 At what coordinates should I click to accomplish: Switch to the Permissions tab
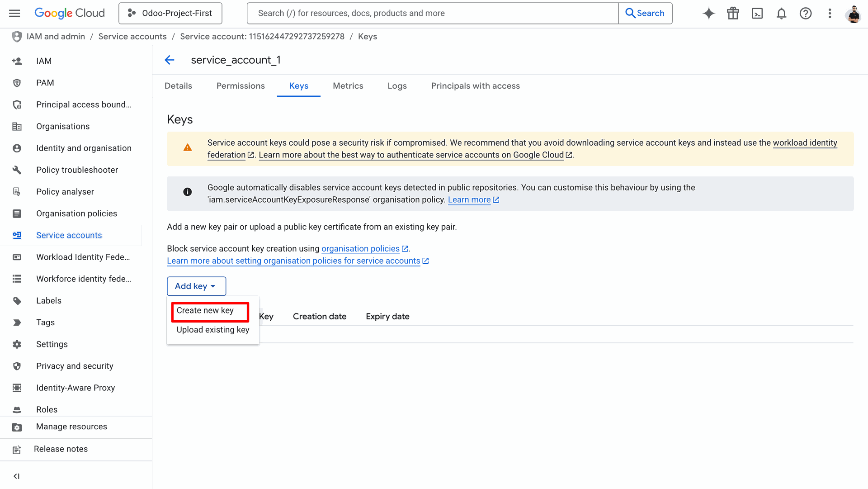tap(241, 86)
